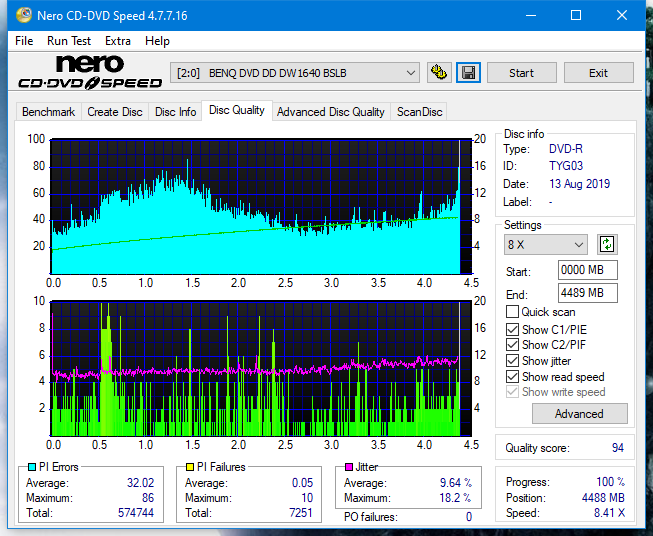The height and width of the screenshot is (536, 653).
Task: Click the Advanced settings button
Action: click(579, 414)
